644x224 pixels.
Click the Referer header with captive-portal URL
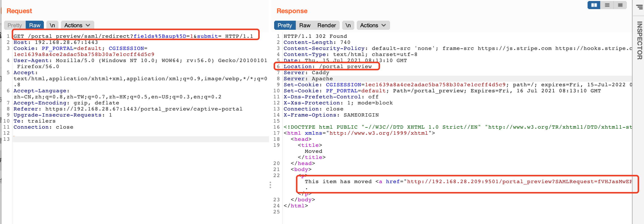(x=128, y=109)
